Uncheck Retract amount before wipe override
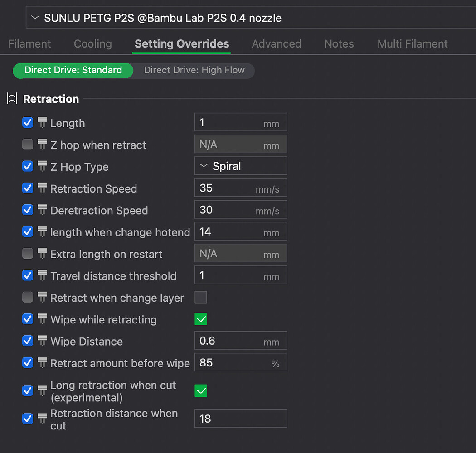 (28, 363)
